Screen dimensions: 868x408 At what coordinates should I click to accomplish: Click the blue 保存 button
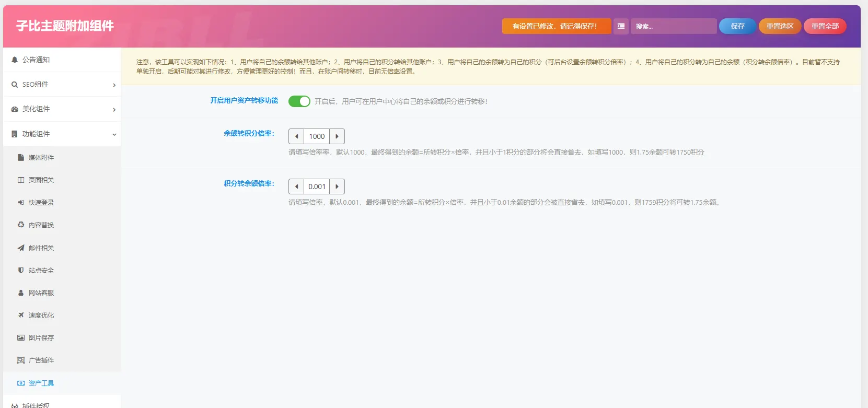tap(738, 26)
